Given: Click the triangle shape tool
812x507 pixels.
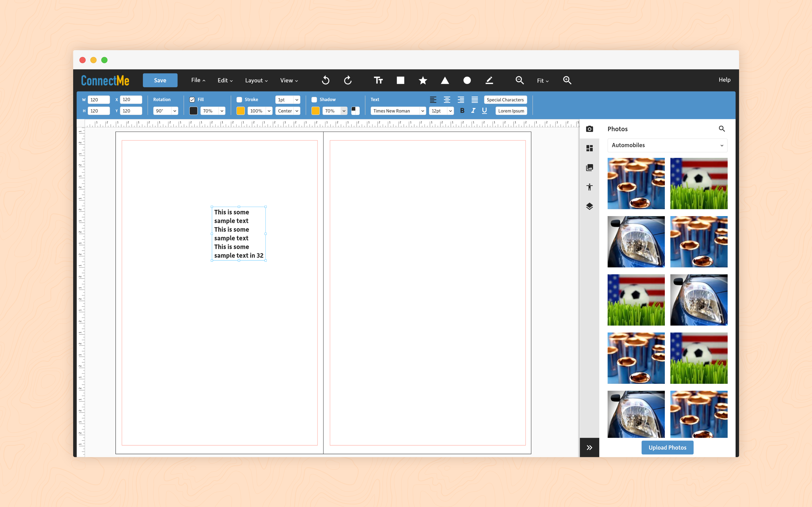Looking at the screenshot, I should (x=444, y=80).
